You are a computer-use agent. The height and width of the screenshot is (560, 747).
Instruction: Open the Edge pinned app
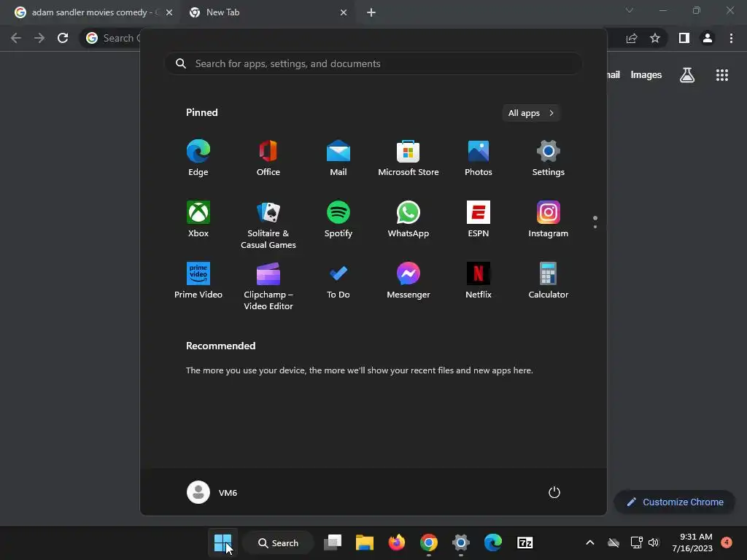(x=198, y=158)
